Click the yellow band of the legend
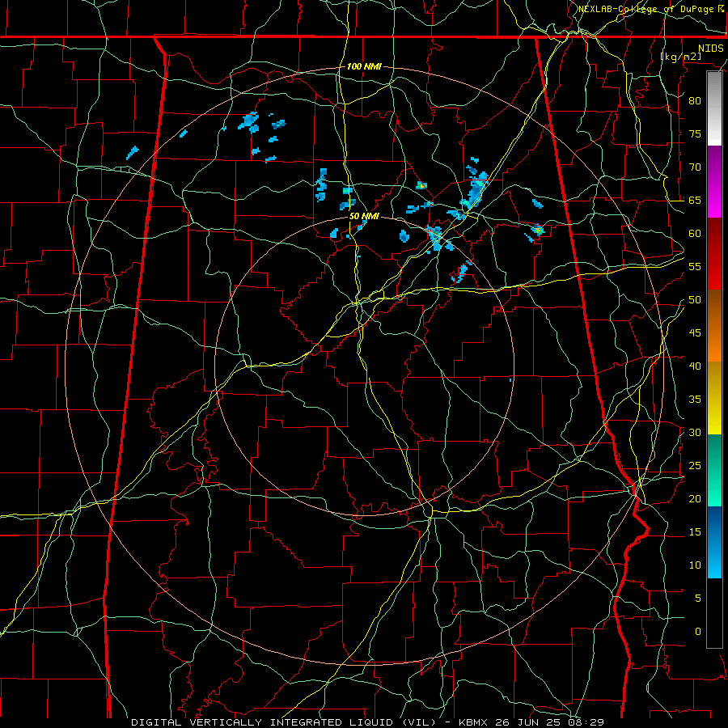Screen dimensions: 728x728 [714, 399]
